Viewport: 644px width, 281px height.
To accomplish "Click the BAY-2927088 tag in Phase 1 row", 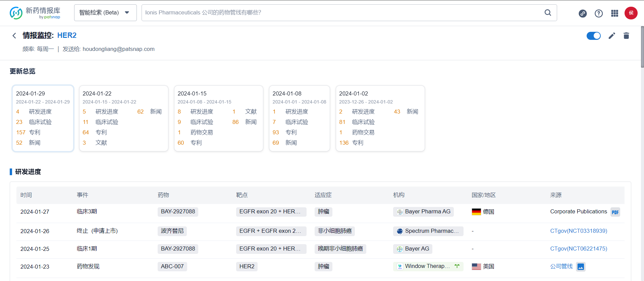I will click(x=178, y=249).
